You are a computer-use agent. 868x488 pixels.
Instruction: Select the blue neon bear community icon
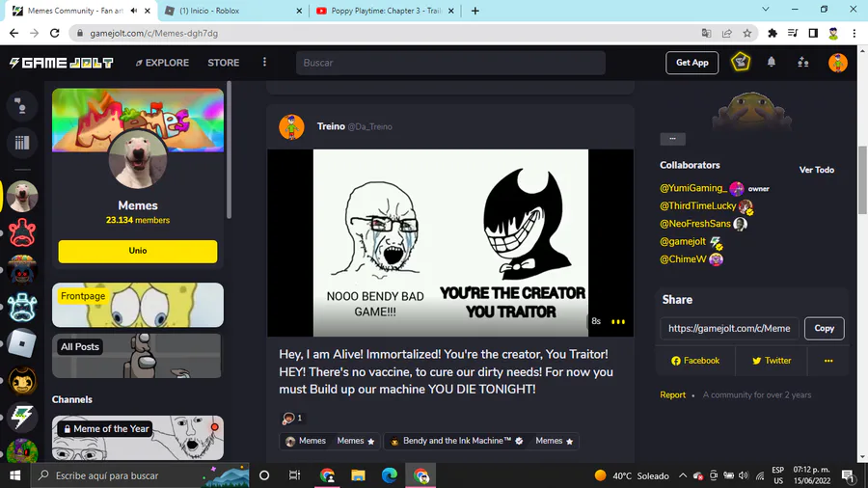pos(22,307)
